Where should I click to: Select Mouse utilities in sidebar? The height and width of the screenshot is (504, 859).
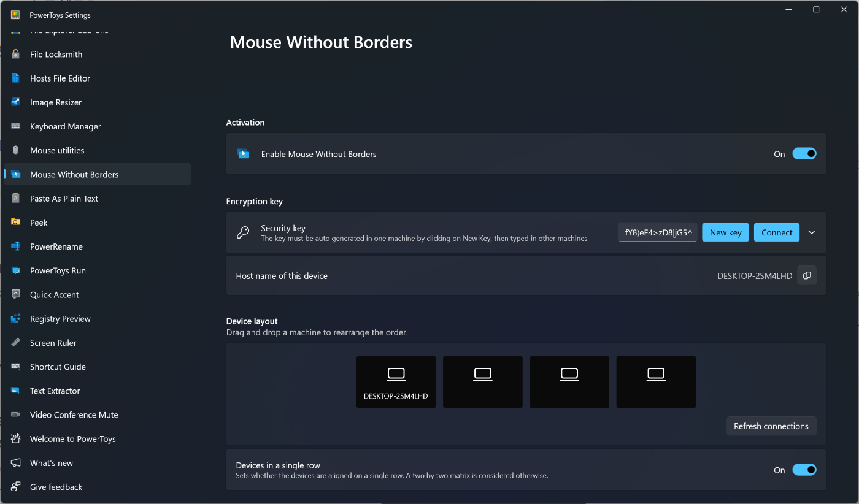[x=98, y=150]
